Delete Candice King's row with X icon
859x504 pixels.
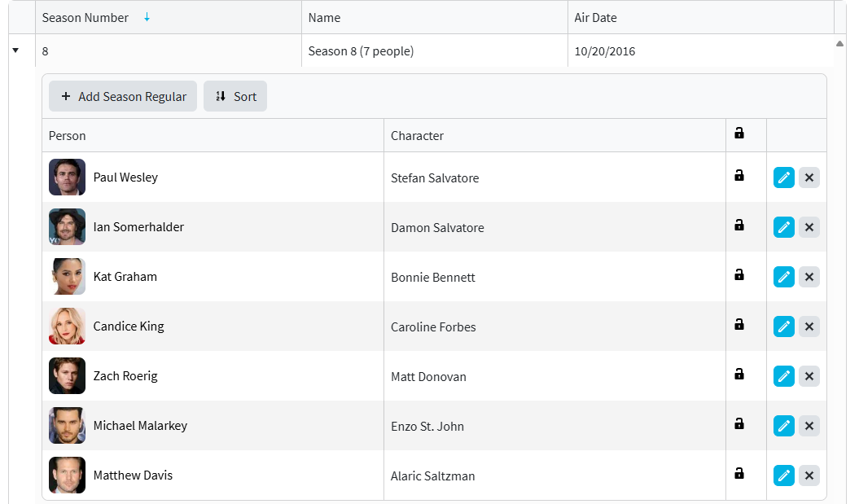[x=809, y=327]
